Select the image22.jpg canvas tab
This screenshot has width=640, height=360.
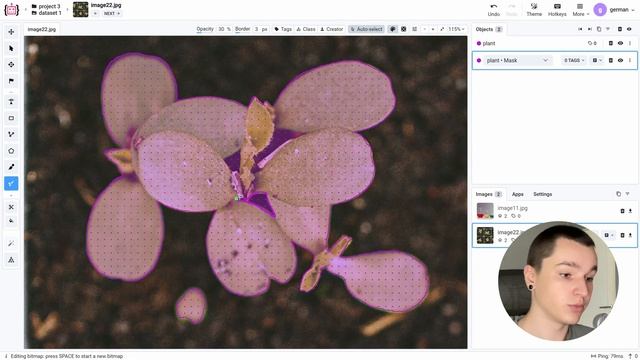point(42,29)
